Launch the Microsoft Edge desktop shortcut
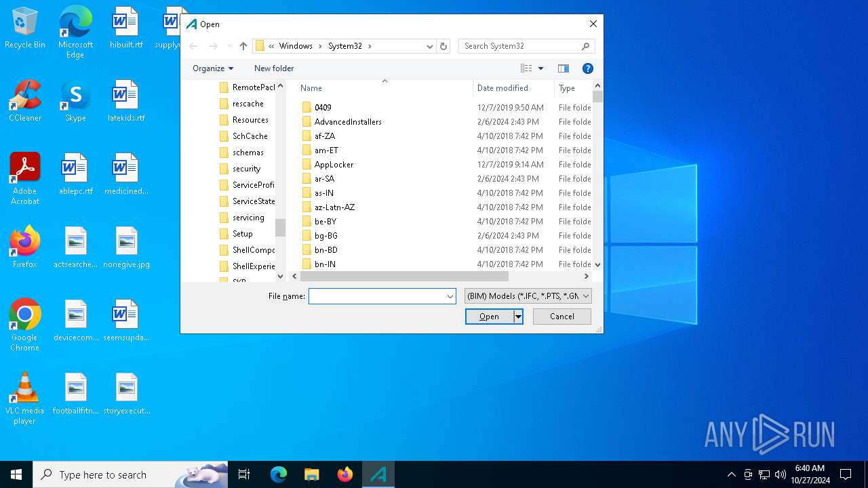The height and width of the screenshot is (488, 868). pyautogui.click(x=75, y=33)
